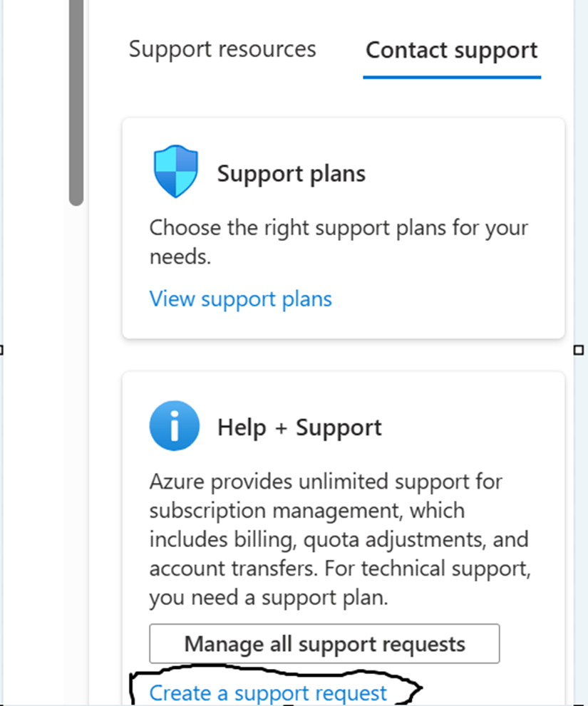This screenshot has height=706, width=588.
Task: Click the Manage all support requests button
Action: 324,643
